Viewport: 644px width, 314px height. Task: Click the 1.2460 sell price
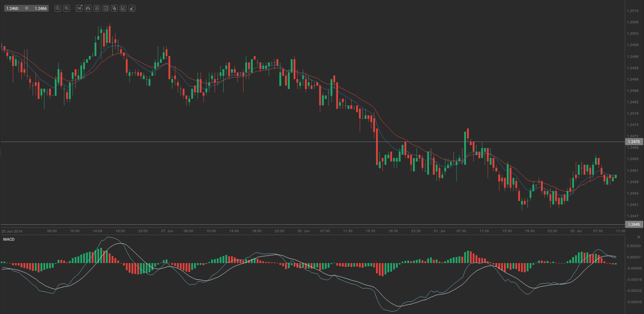(12, 8)
